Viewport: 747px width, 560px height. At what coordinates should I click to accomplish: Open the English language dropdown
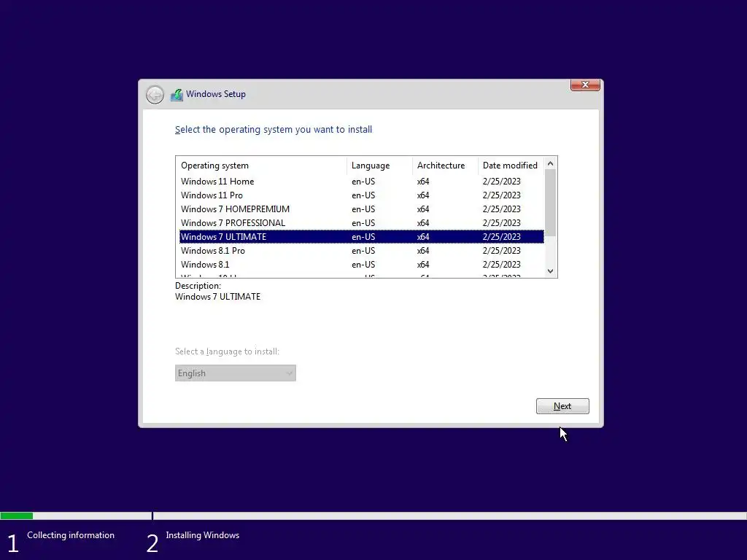(x=236, y=373)
